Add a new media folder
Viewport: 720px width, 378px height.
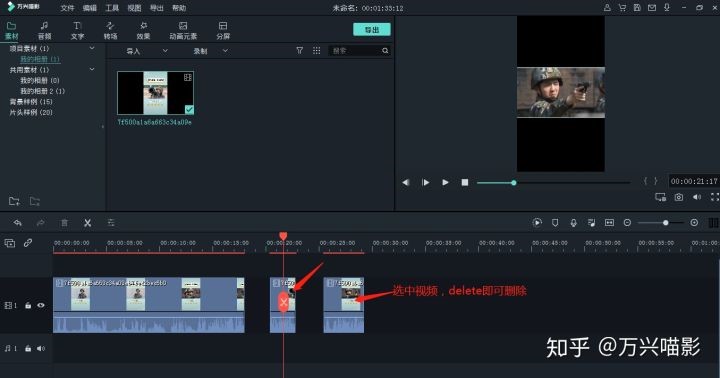pyautogui.click(x=14, y=201)
